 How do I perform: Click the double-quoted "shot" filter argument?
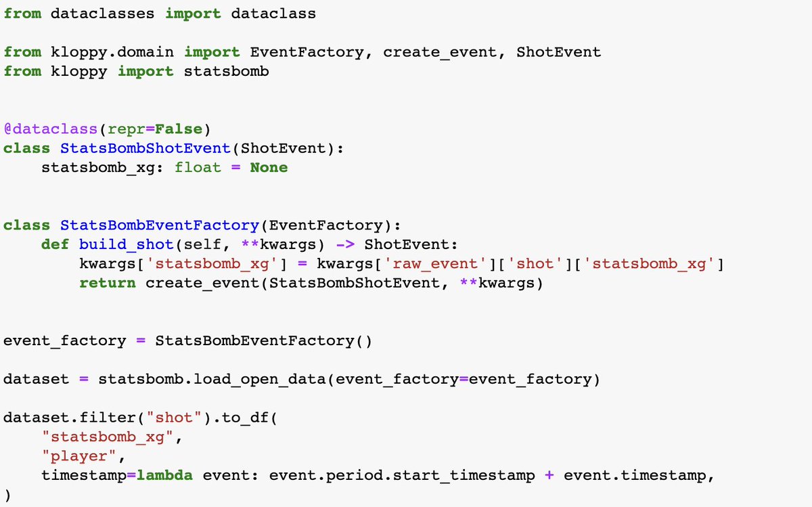[x=174, y=418]
